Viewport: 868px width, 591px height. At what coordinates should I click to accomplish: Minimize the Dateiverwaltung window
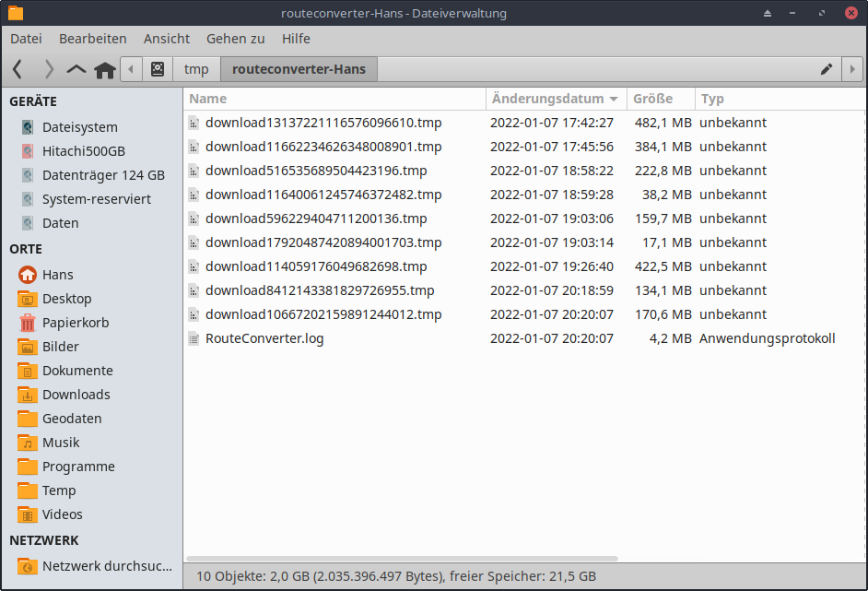(x=792, y=13)
